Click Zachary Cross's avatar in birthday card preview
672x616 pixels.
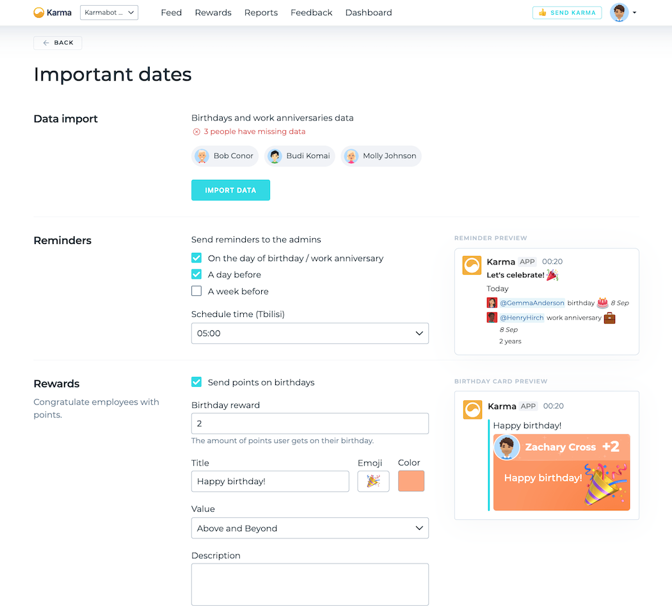(507, 447)
